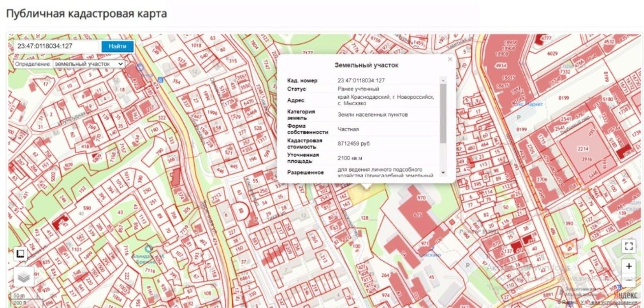
Task: Open the Определение object type dropdown
Action: pos(89,64)
